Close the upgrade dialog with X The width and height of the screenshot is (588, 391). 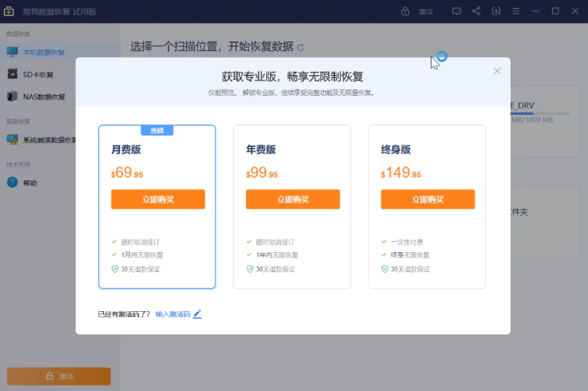(497, 71)
